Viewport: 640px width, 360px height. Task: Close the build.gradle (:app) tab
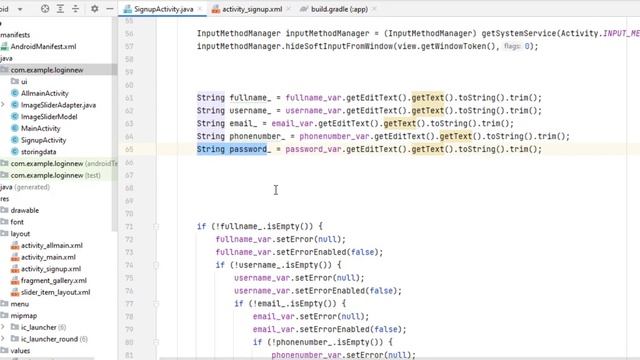coord(374,9)
